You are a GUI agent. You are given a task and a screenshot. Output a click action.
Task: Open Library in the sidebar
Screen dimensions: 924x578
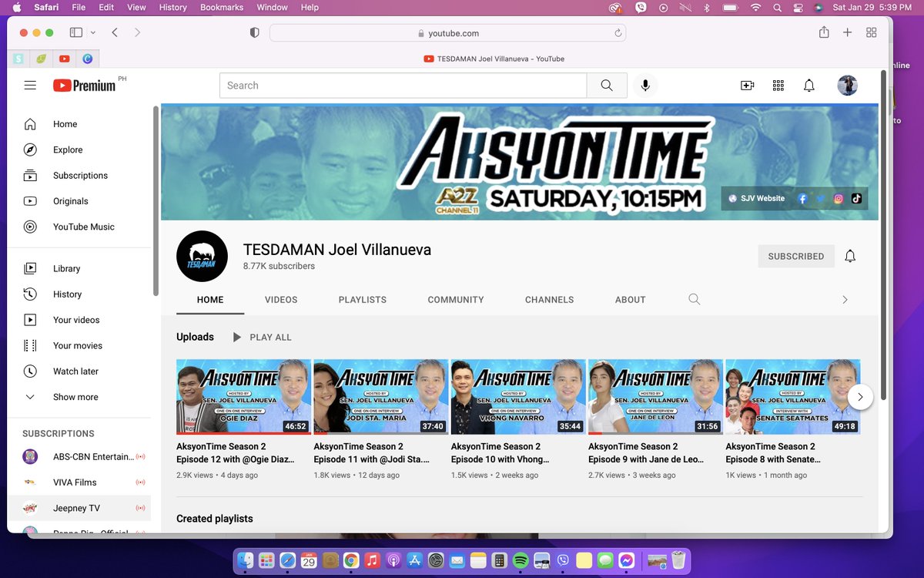pos(79,268)
